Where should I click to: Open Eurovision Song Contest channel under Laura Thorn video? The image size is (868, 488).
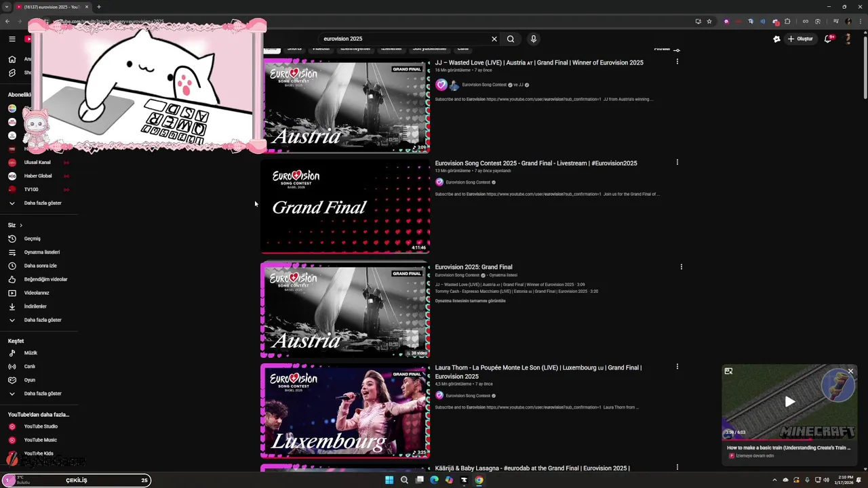[468, 396]
